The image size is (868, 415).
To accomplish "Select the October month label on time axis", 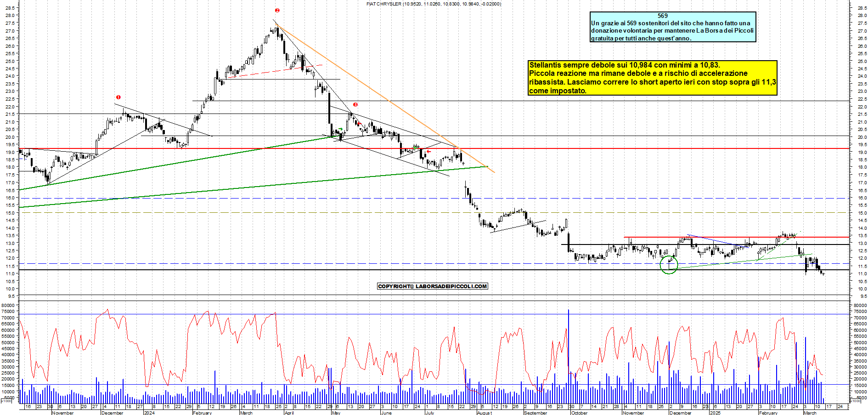I will coord(579,413).
